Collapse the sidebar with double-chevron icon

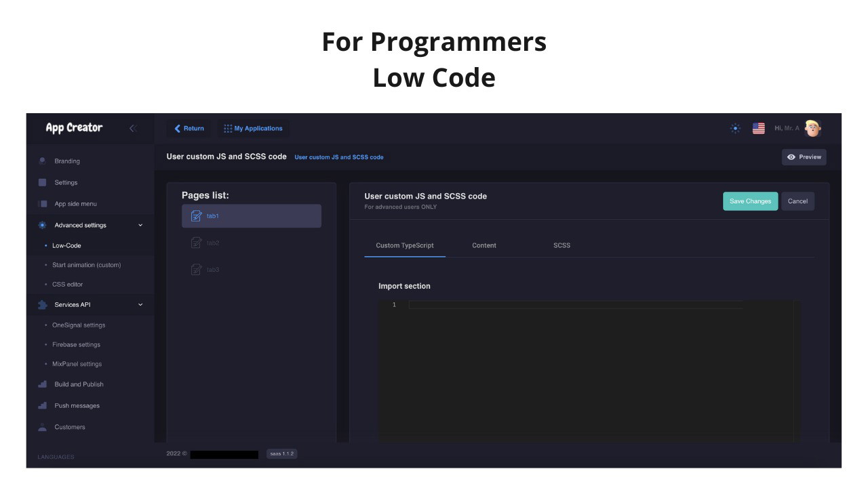(x=132, y=128)
